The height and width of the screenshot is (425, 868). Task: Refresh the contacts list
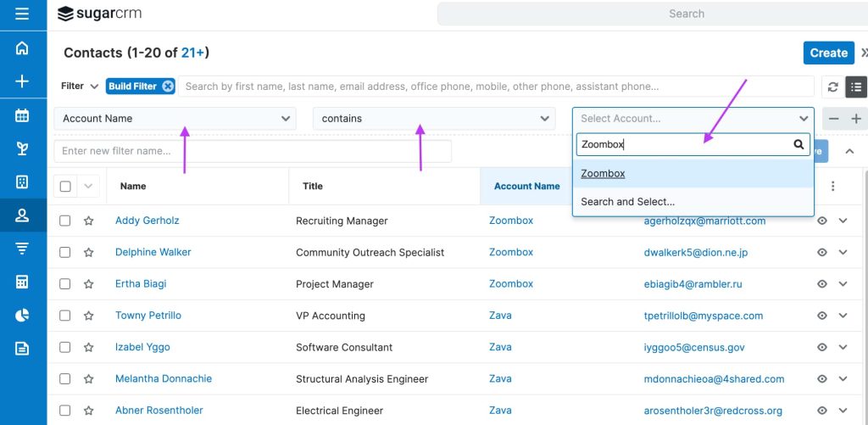[832, 87]
